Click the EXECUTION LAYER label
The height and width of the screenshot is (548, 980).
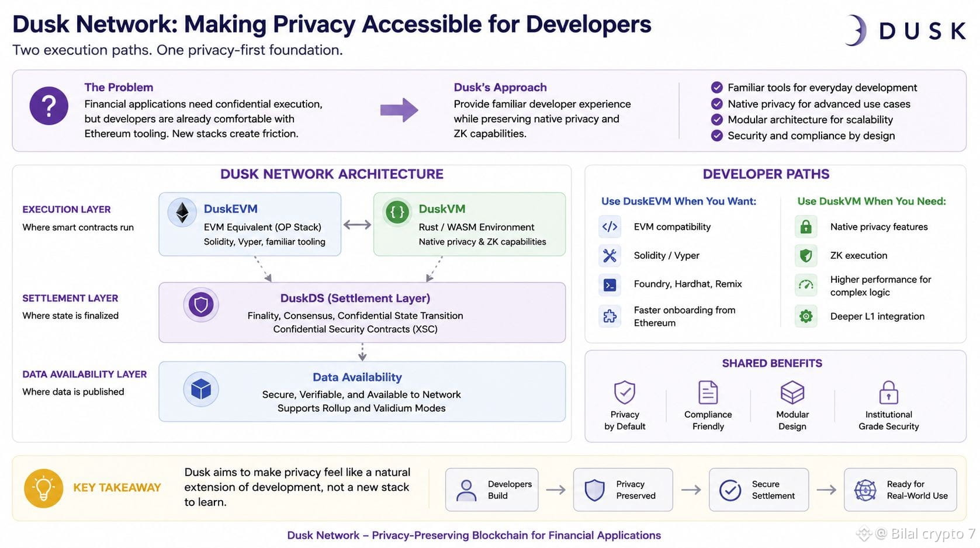pyautogui.click(x=67, y=209)
